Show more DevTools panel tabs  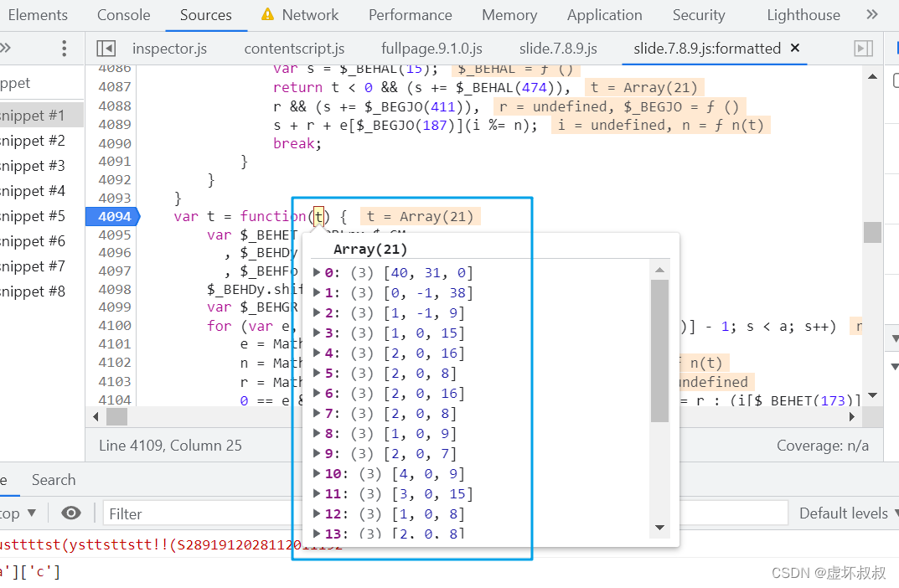pyautogui.click(x=872, y=14)
